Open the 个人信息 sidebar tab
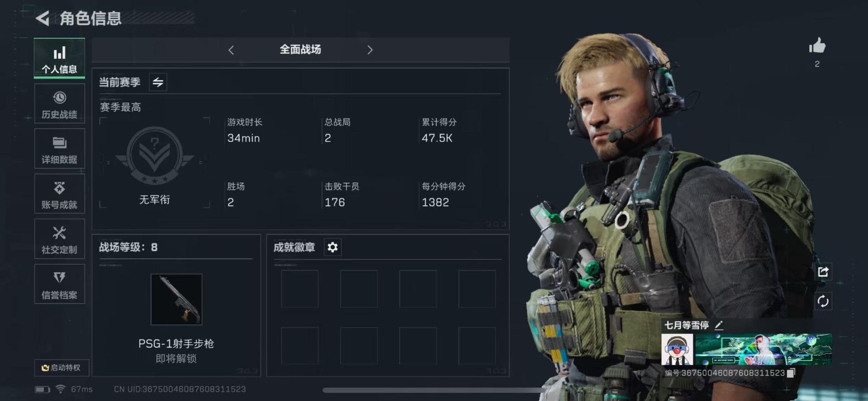Image resolution: width=868 pixels, height=401 pixels. [x=59, y=58]
